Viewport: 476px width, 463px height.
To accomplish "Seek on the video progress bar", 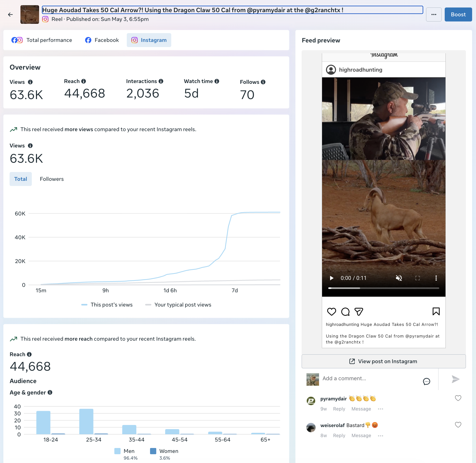I will click(384, 288).
